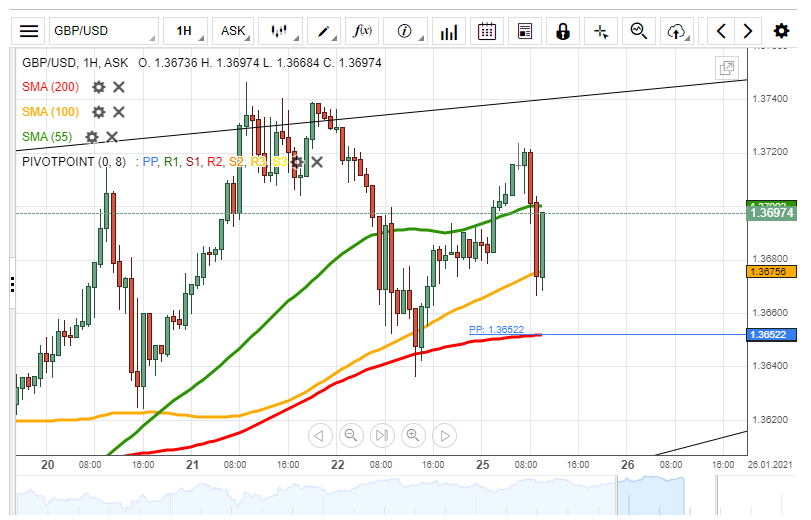Activate the crosshair cursor tool
The image size is (811, 520).
pos(601,31)
